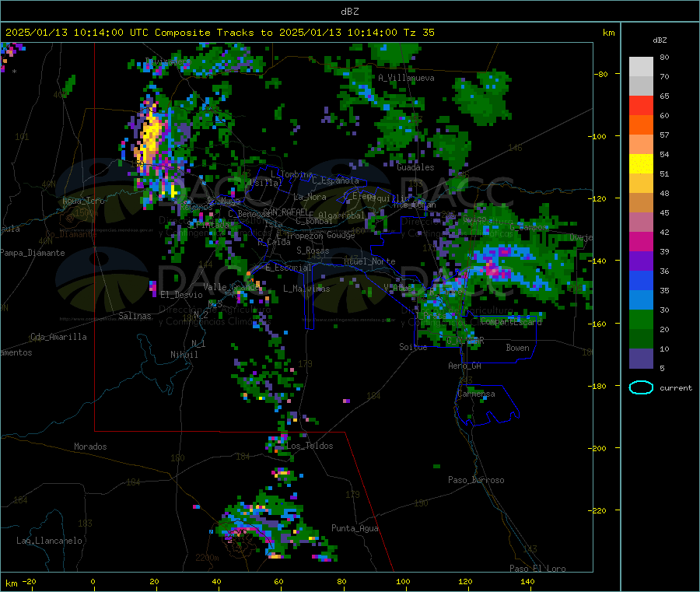
Task: Select the blue 35-36 dBZ color swatch
Action: (641, 280)
